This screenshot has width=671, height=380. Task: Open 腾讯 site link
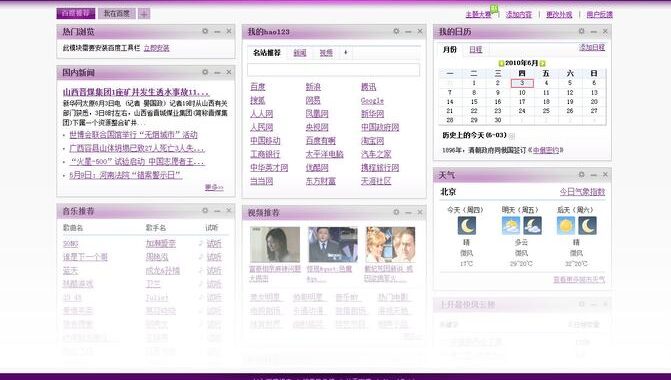coord(368,87)
